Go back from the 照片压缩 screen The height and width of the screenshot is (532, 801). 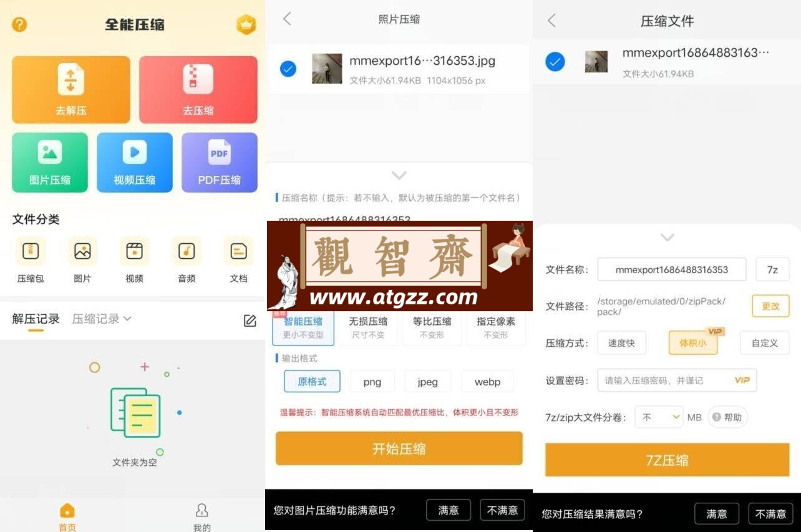tap(287, 19)
